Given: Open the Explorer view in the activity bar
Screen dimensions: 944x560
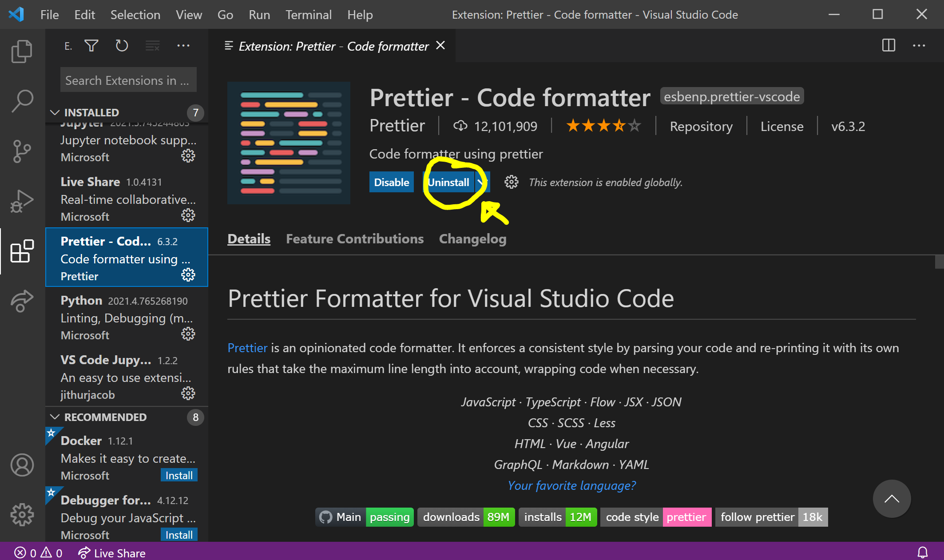Looking at the screenshot, I should [x=21, y=52].
